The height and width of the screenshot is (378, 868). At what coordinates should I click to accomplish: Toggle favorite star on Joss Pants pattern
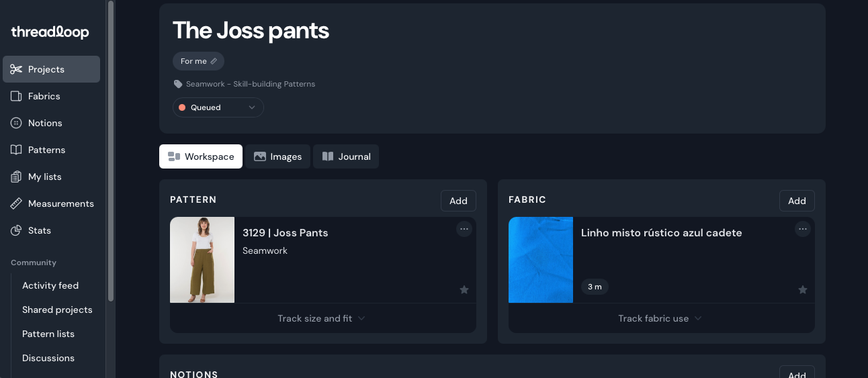coord(464,289)
